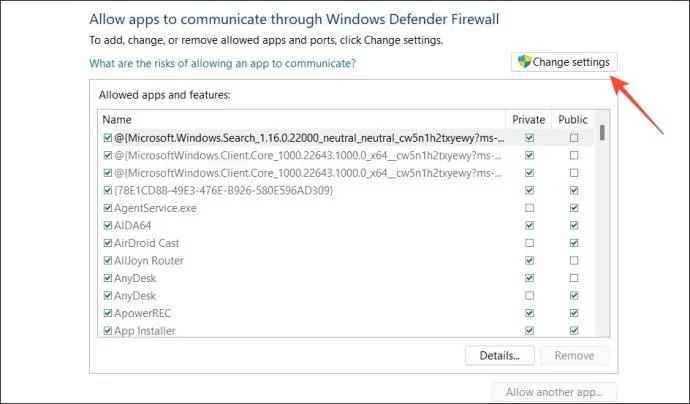Click the Allow another app... button

[554, 392]
